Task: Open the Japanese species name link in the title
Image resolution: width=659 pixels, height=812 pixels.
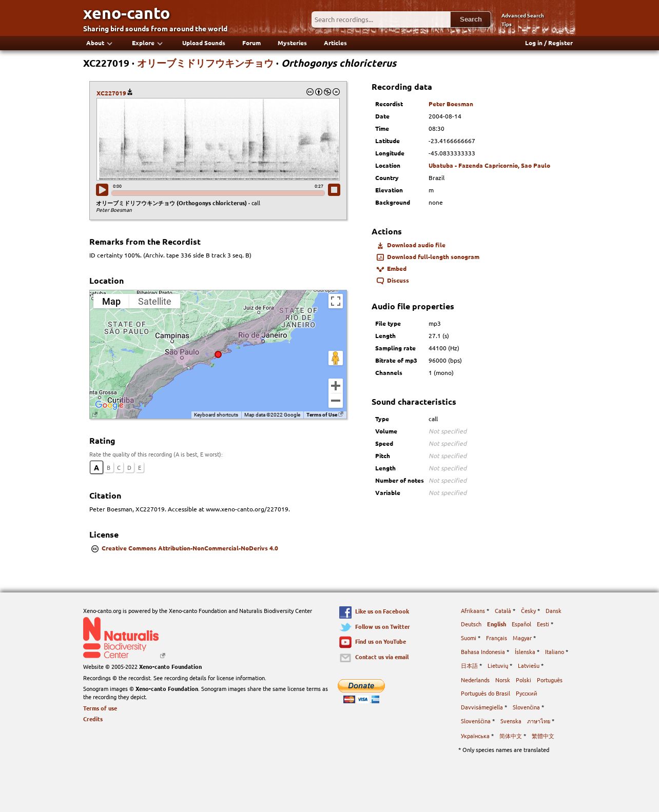Action: pyautogui.click(x=205, y=64)
